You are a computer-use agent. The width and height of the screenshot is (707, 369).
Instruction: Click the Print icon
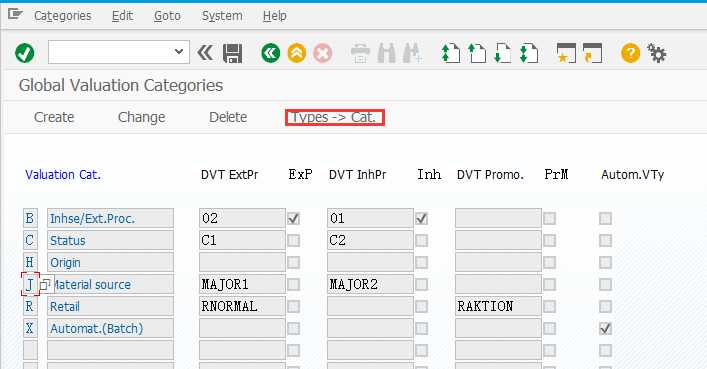[x=360, y=53]
